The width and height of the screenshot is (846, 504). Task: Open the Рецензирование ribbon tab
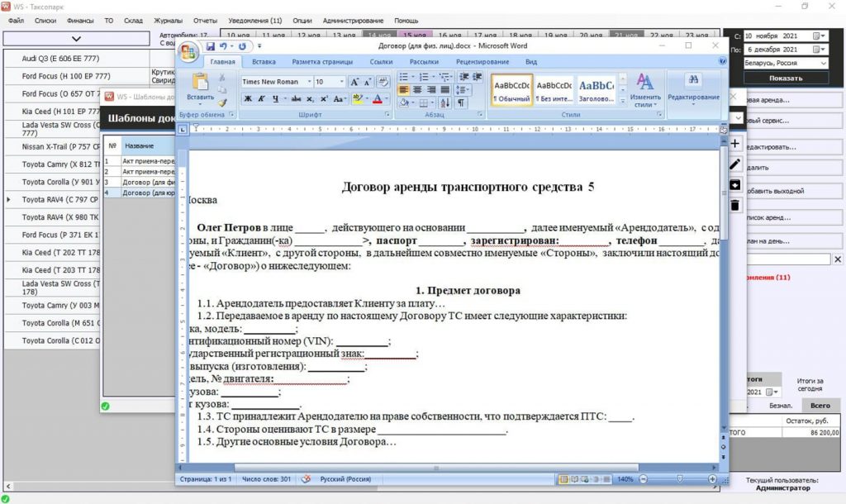click(x=482, y=61)
